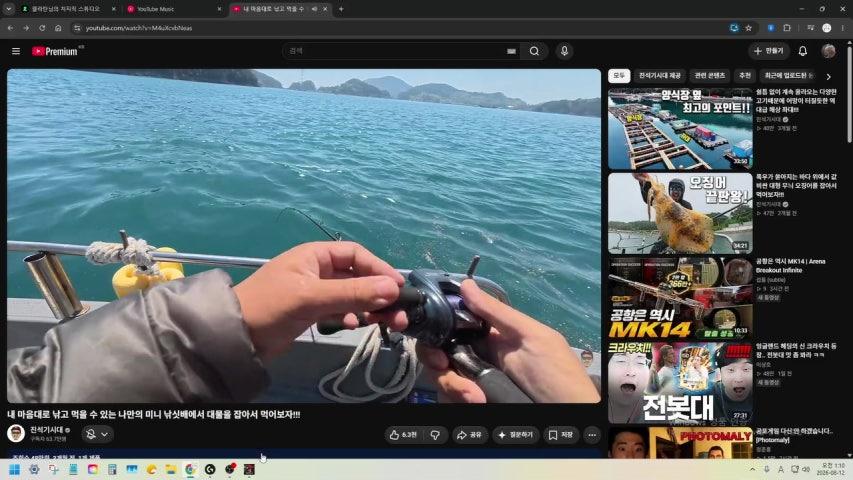Open a new browser tab
The width and height of the screenshot is (853, 480).
[341, 9]
